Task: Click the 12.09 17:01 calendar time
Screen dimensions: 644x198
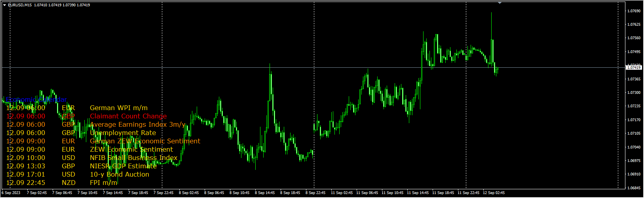Action: 26,174
